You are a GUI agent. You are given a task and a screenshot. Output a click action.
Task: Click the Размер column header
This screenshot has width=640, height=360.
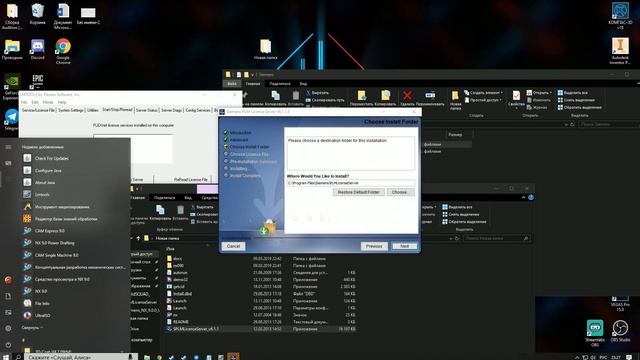455,134
